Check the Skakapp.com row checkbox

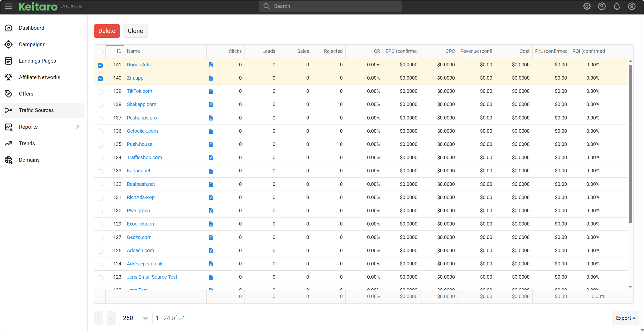pyautogui.click(x=100, y=105)
